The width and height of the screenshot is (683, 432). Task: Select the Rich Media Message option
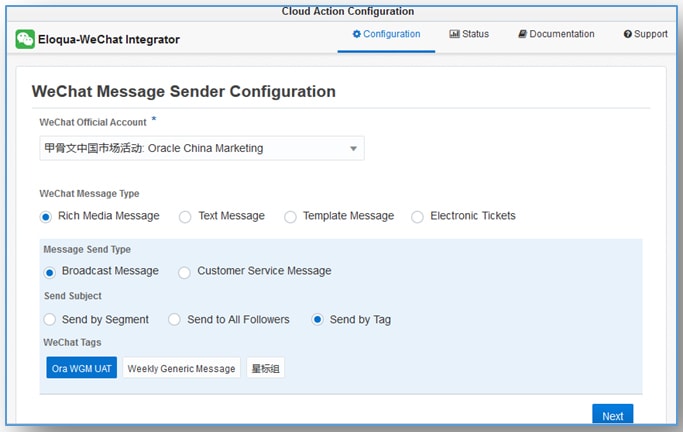[46, 216]
